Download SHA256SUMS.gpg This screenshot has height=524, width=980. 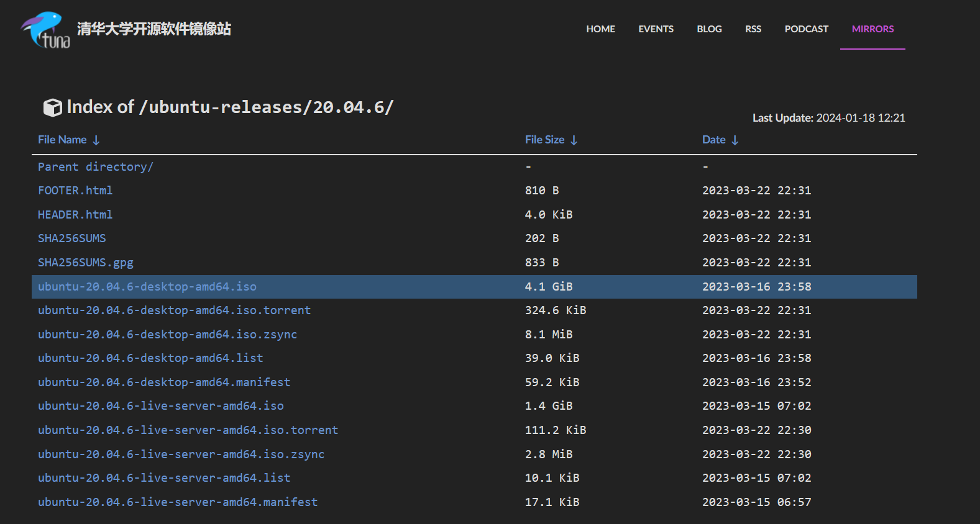click(86, 263)
